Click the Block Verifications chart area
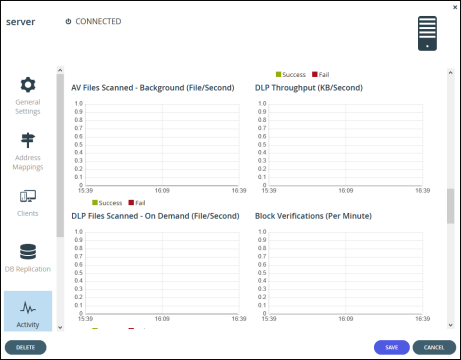This screenshot has height=360, width=461. pos(346,273)
